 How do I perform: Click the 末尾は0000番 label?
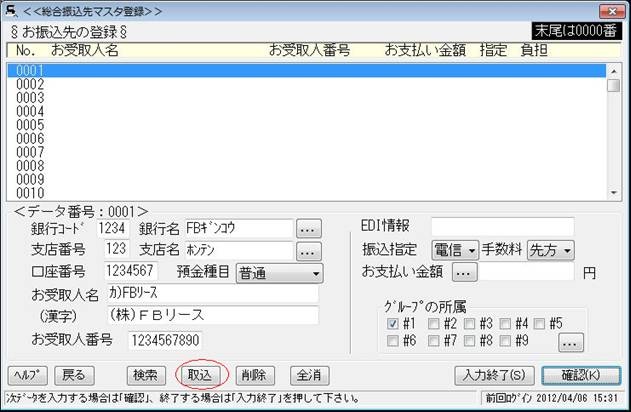point(576,31)
